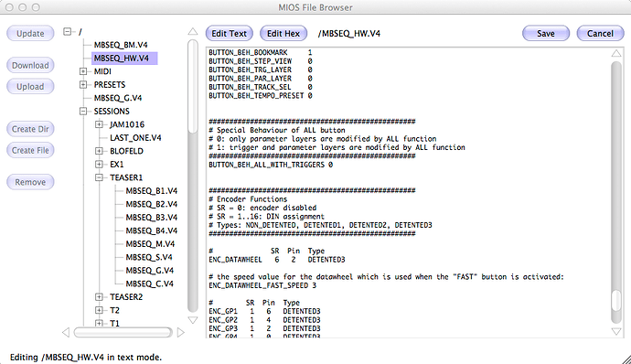
Task: Click the file tree horizontal scrollbar thumb
Action: (x=123, y=332)
